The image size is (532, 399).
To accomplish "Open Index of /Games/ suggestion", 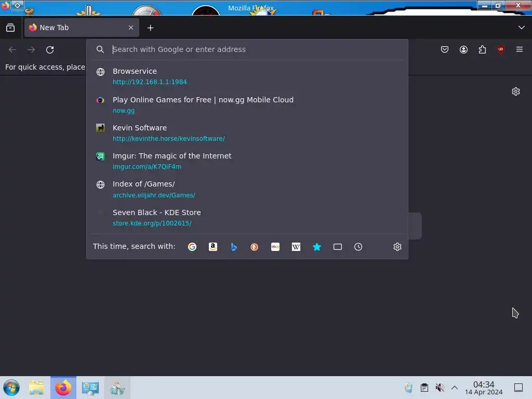I will pos(247,189).
